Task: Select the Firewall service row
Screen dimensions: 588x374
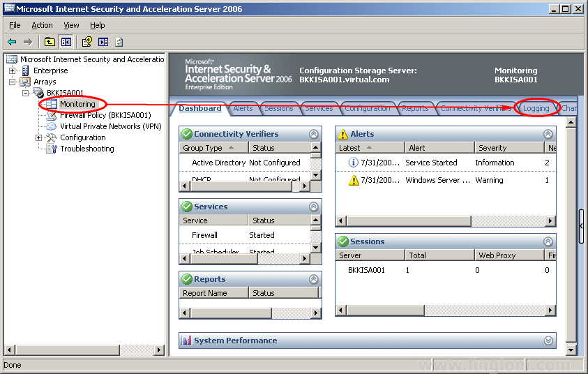Action: tap(246, 235)
